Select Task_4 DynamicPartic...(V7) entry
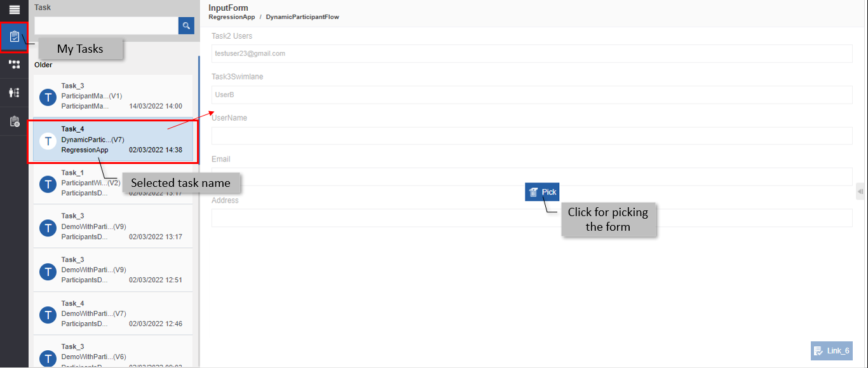Image resolution: width=868 pixels, height=368 pixels. [113, 139]
